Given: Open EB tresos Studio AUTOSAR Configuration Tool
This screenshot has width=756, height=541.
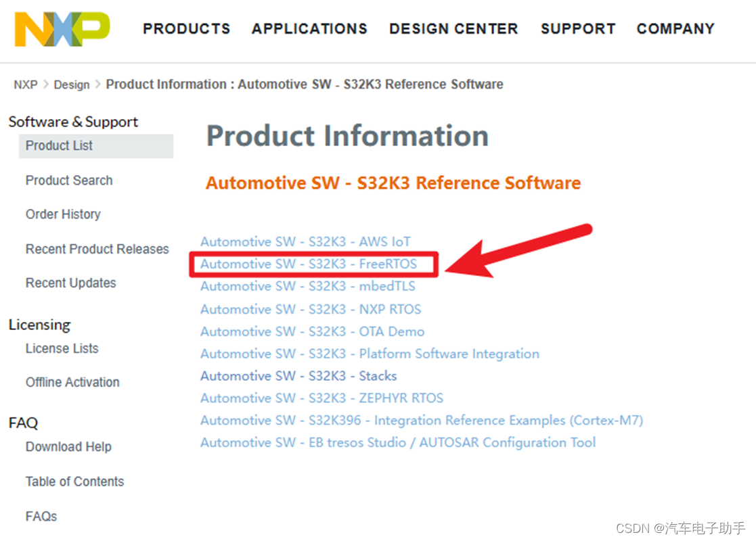Looking at the screenshot, I should [x=398, y=443].
